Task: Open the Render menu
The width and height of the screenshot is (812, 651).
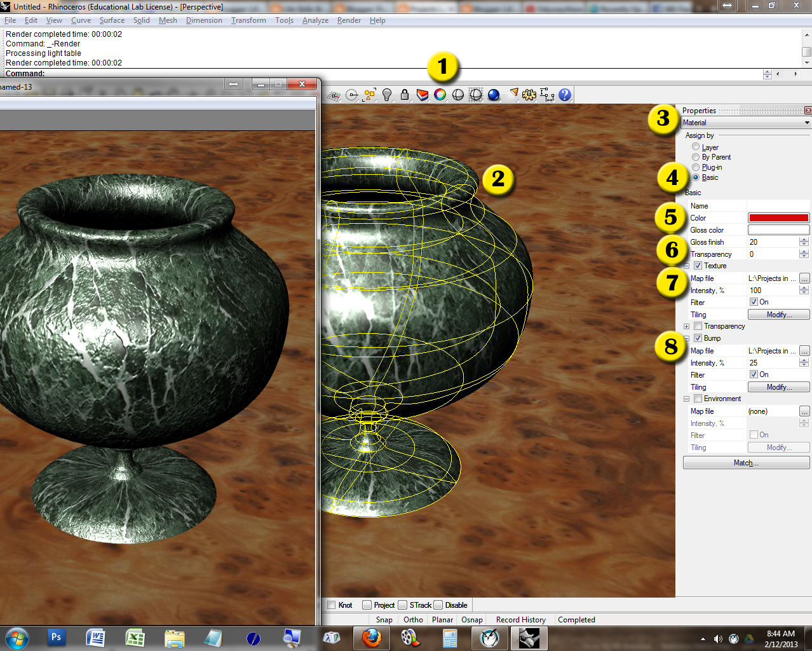Action: (348, 20)
